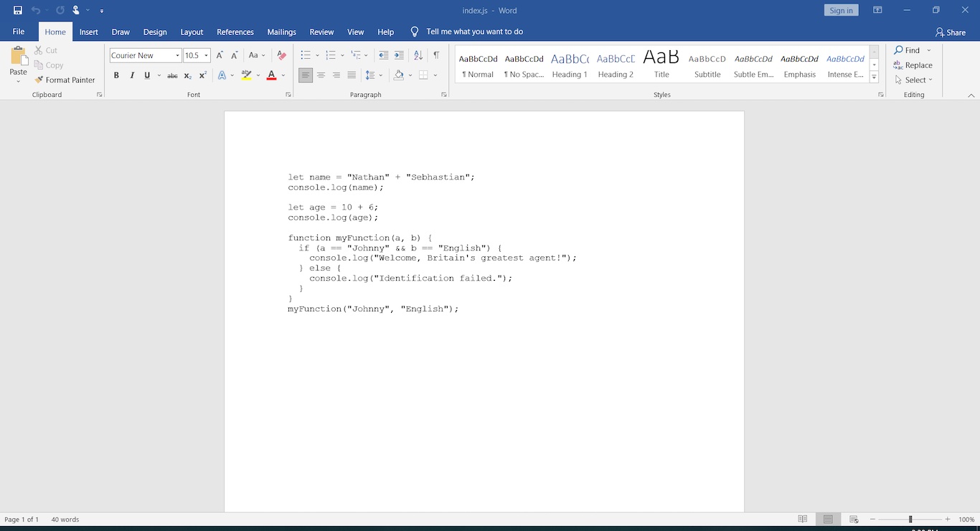This screenshot has height=531, width=980.
Task: Select the strikethrough icon
Action: tap(172, 75)
